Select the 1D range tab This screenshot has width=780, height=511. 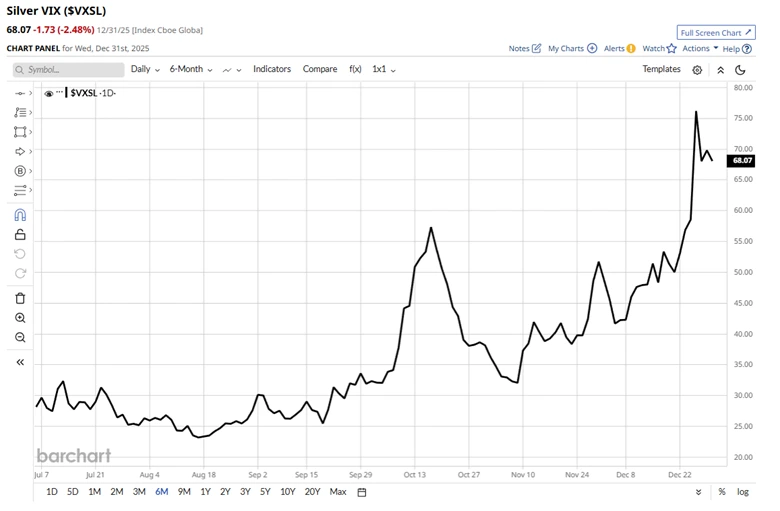click(x=52, y=492)
